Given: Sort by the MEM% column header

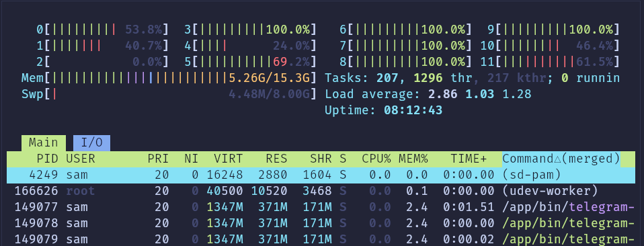Looking at the screenshot, I should coord(413,159).
